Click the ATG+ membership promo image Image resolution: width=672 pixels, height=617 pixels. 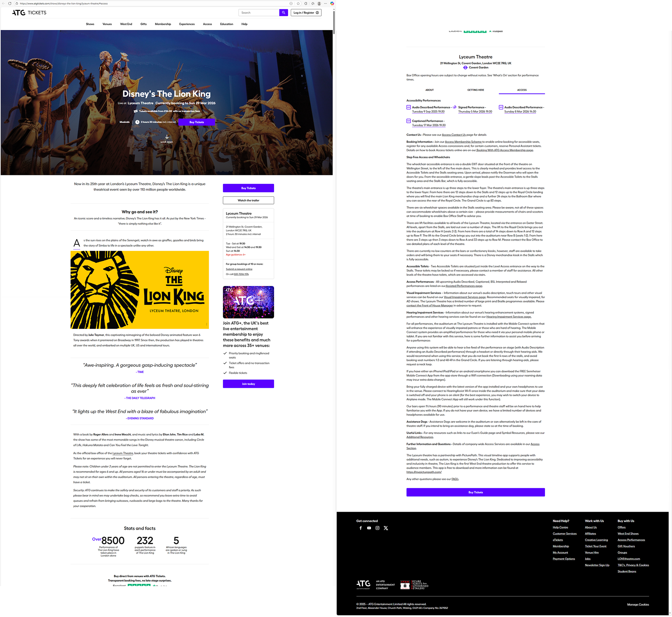pos(248,302)
